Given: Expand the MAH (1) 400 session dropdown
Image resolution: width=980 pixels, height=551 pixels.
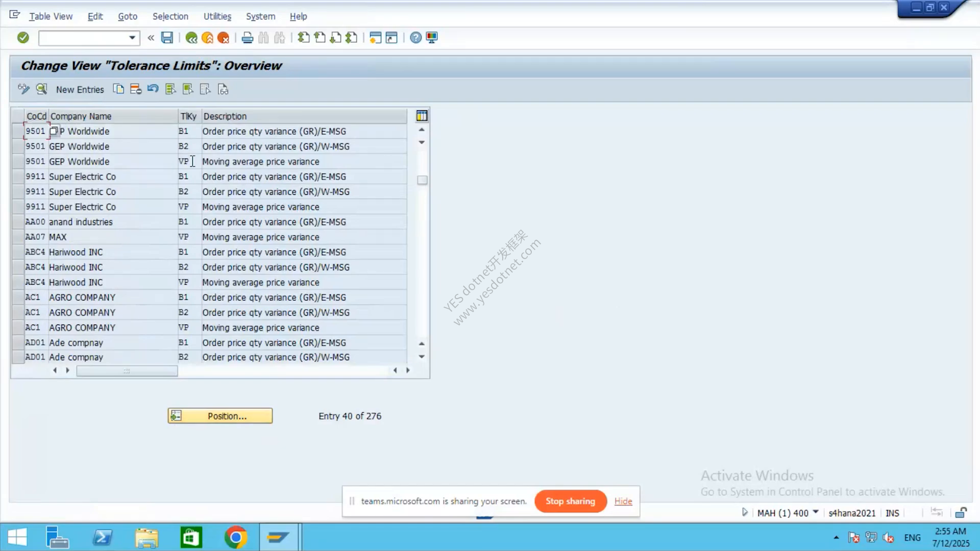Looking at the screenshot, I should (816, 512).
